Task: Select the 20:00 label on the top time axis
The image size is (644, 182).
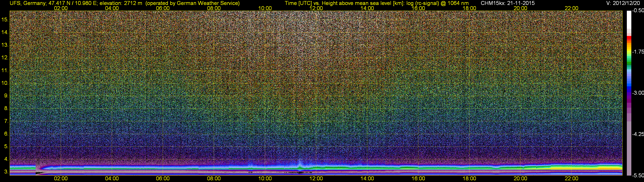Action: pyautogui.click(x=521, y=8)
